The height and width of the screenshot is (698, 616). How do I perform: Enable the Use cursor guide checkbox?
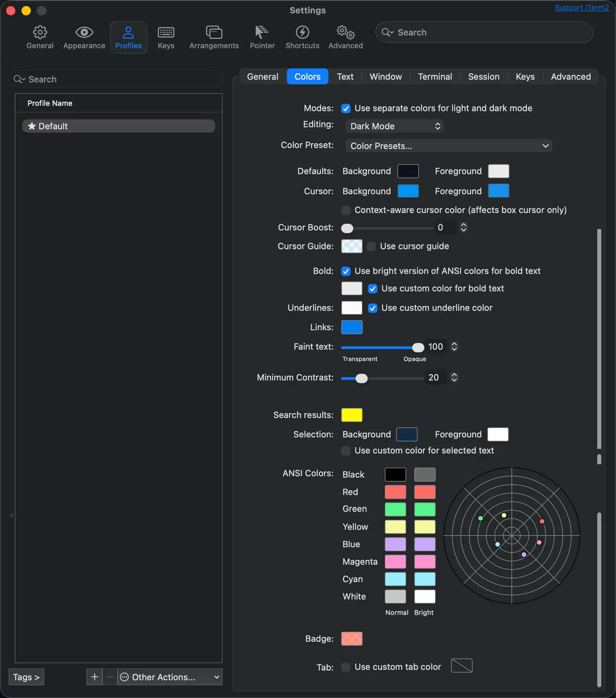[371, 247]
